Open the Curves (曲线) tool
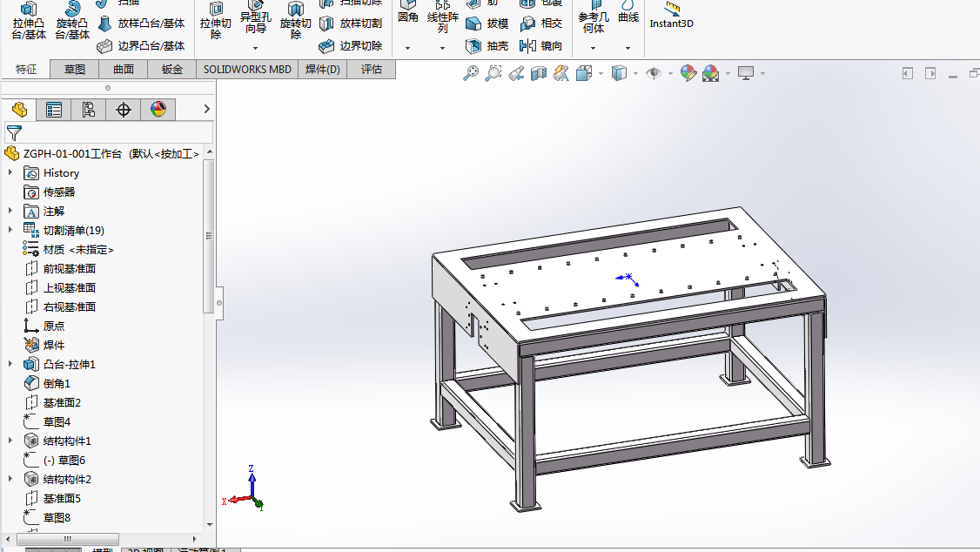 click(628, 12)
